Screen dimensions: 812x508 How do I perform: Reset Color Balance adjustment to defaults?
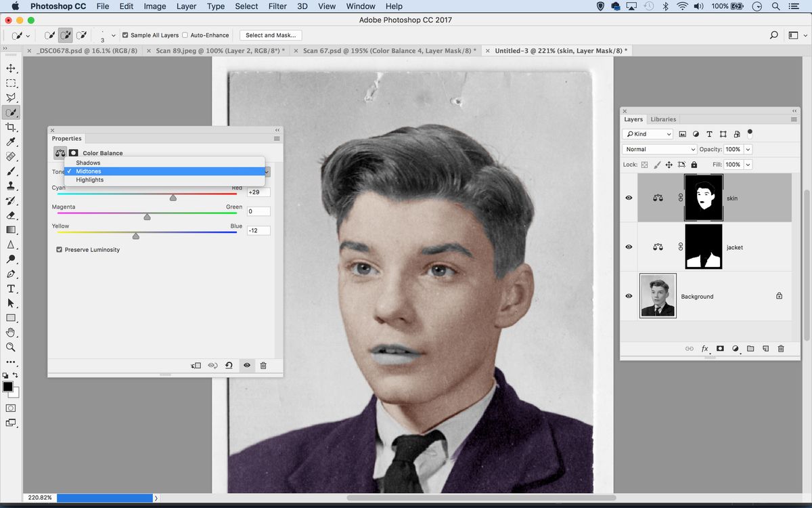coord(229,365)
